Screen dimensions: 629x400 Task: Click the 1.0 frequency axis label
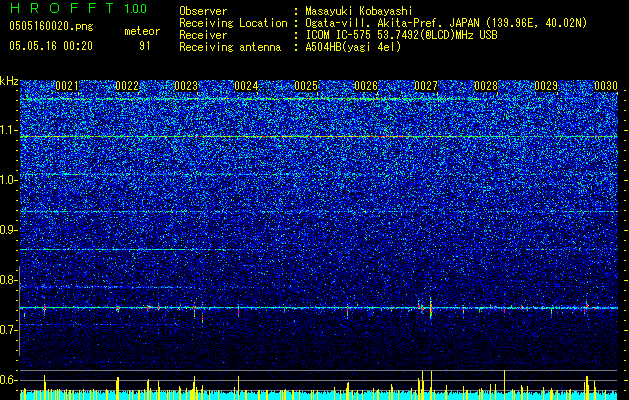coord(8,180)
